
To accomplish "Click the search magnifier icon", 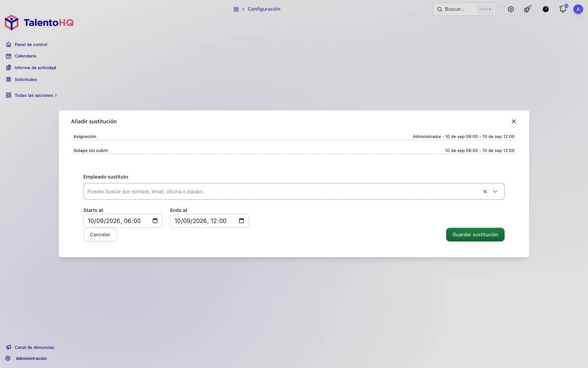I will [440, 9].
